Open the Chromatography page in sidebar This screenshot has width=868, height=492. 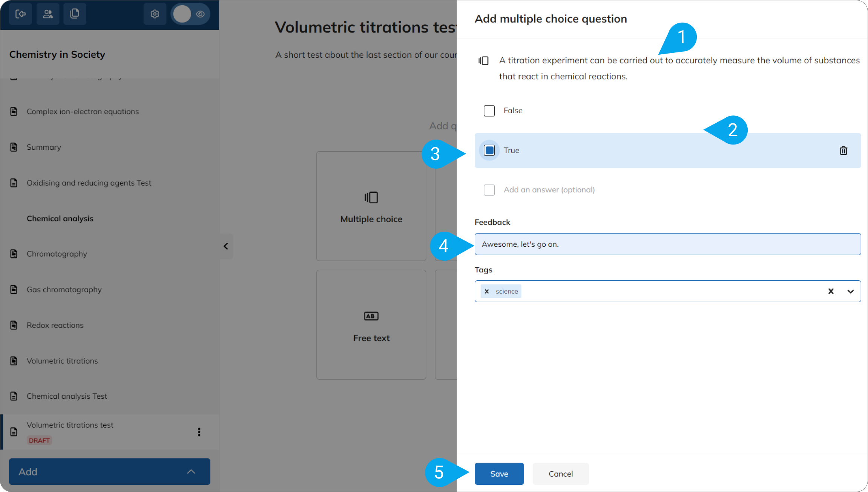tap(57, 254)
